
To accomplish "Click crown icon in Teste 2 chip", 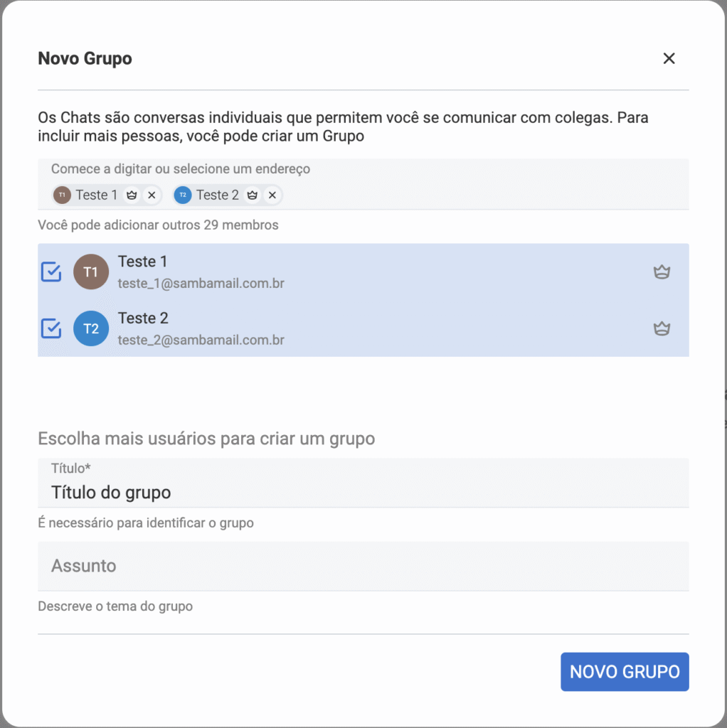I will pos(252,195).
